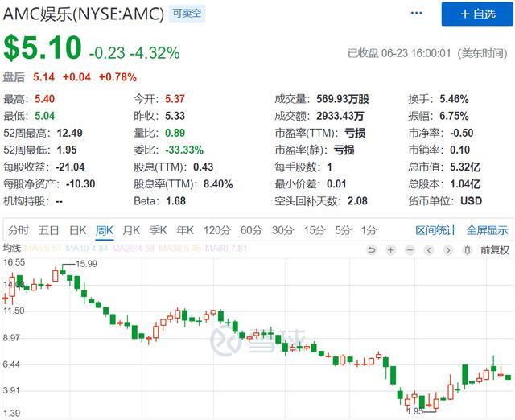The height and width of the screenshot is (420, 515).
Task: Click the 振幅 value 6.75%
Action: (454, 116)
